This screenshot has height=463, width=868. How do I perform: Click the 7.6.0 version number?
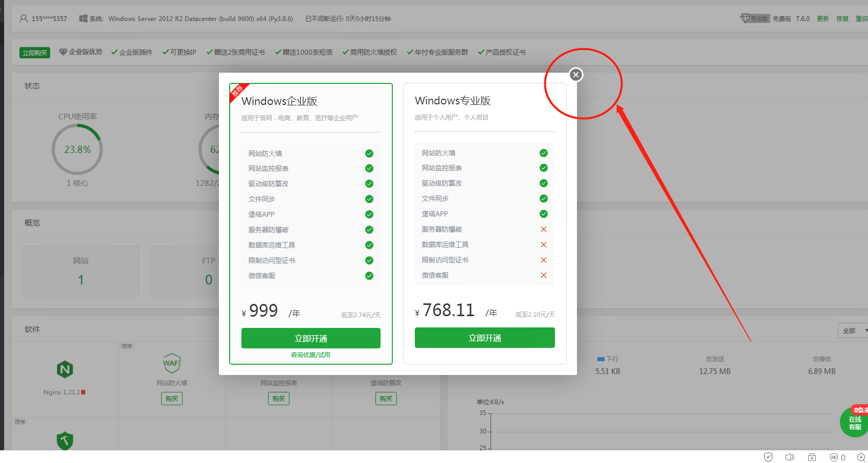pos(803,18)
